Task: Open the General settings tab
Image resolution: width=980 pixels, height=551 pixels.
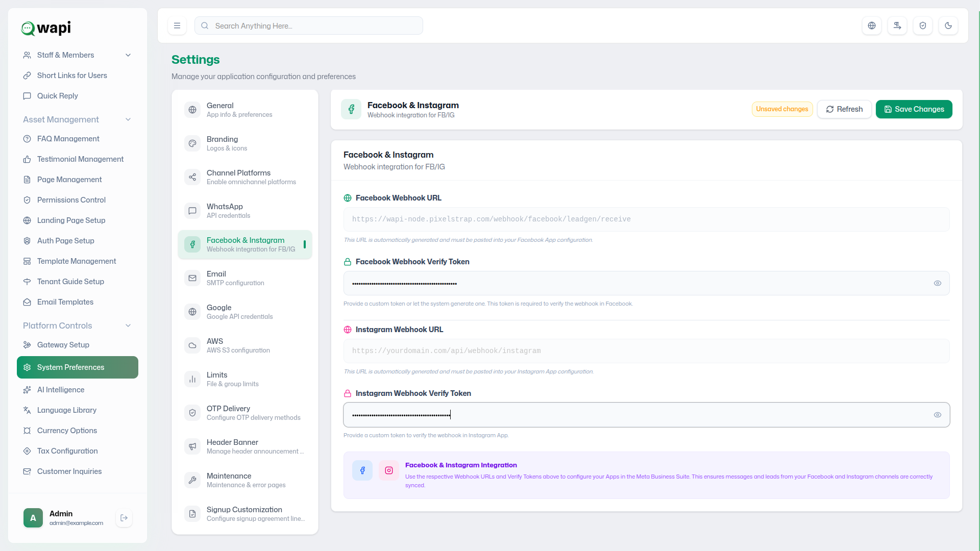Action: pyautogui.click(x=245, y=110)
